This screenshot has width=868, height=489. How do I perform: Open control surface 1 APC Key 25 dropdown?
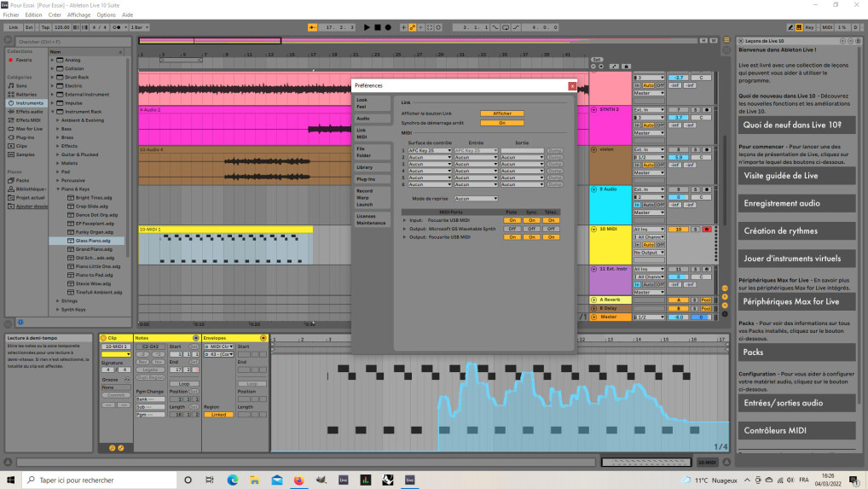430,151
